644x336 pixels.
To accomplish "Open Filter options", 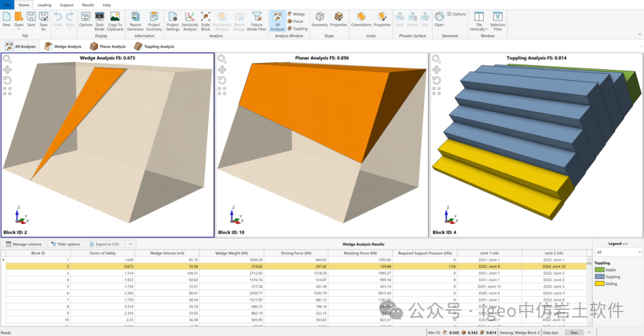I will [66, 244].
